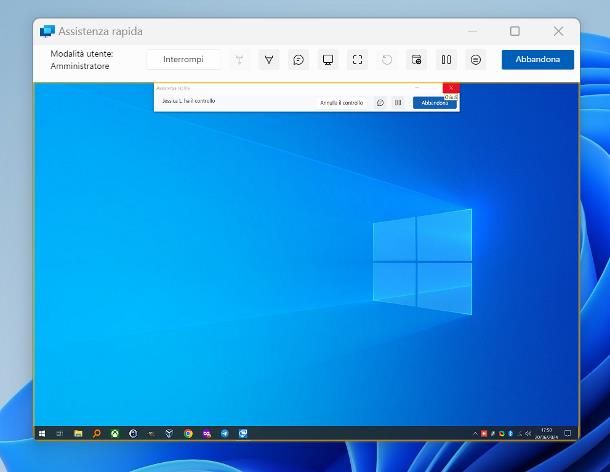
Task: Click the select monitor icon
Action: pos(328,60)
